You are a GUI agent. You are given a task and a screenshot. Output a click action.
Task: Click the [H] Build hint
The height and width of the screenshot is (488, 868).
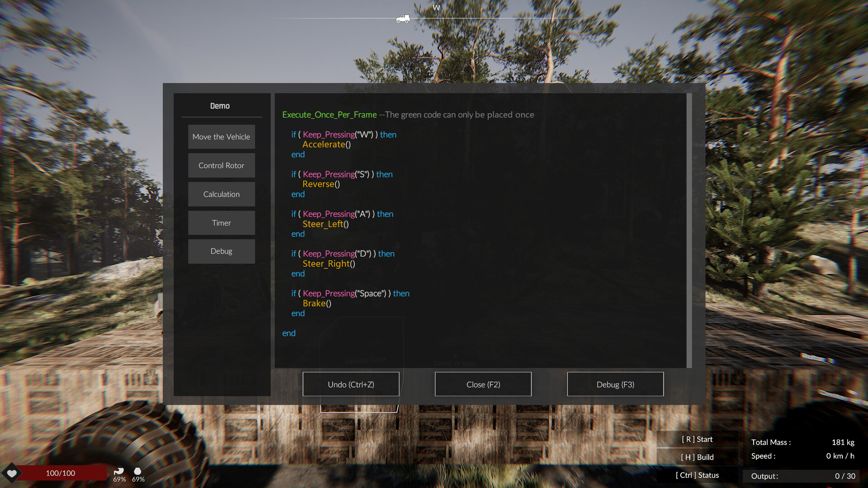click(697, 457)
